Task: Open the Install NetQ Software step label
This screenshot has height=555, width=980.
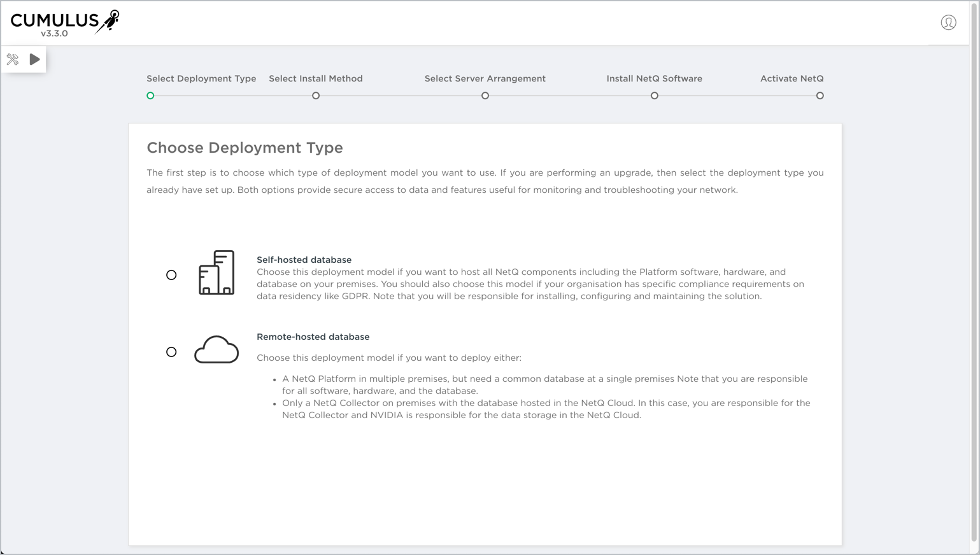Action: tap(655, 78)
